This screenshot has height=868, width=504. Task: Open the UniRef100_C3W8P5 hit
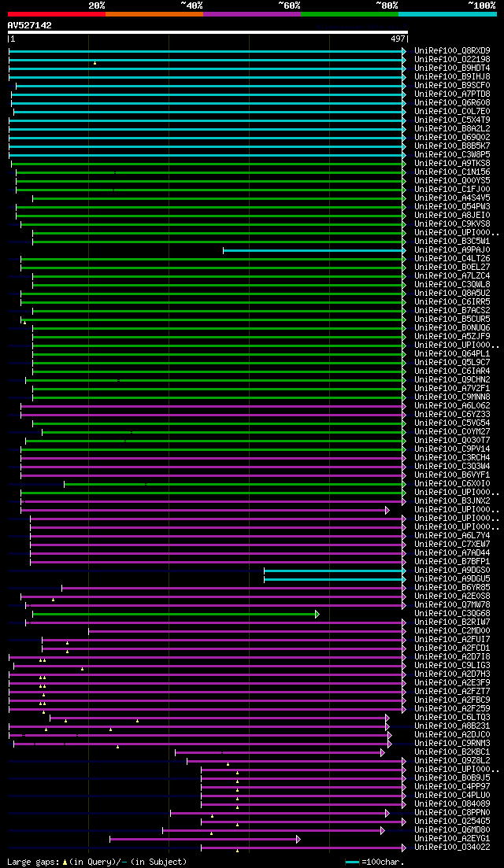[452, 155]
